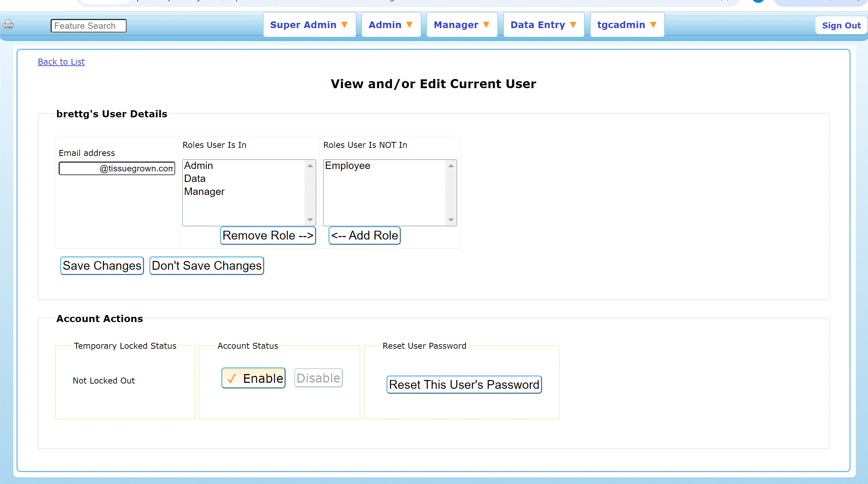Screen dimensions: 868x484
Task: Click the Back to List link
Action: 61,62
